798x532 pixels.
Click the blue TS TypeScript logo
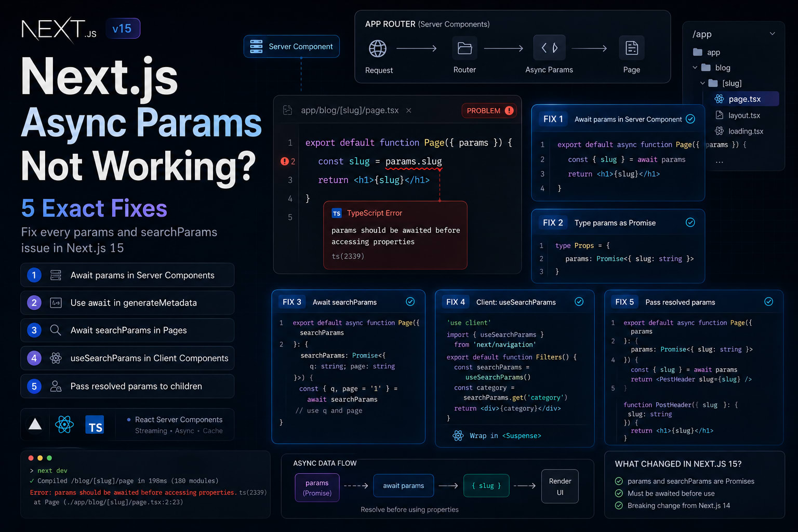(x=94, y=424)
